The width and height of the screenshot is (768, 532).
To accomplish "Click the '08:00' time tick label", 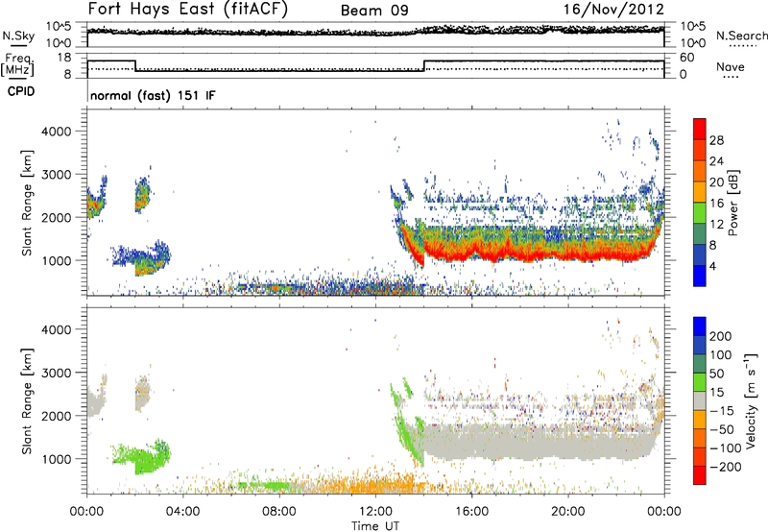I will [x=279, y=512].
